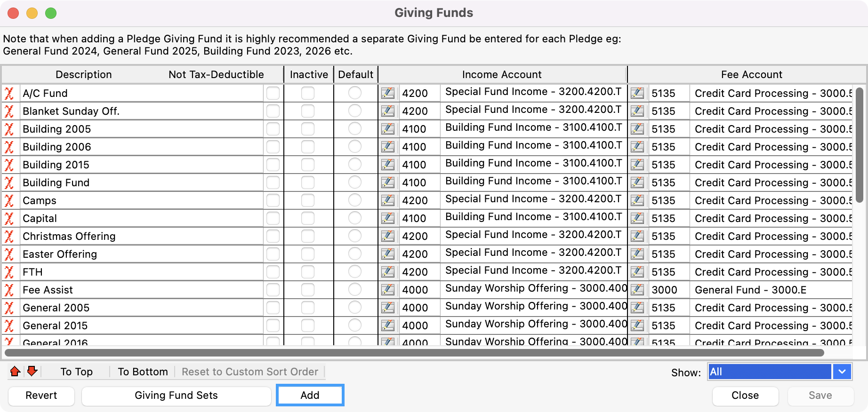Delete the Camps giving fund row
The width and height of the screenshot is (868, 412).
pyautogui.click(x=9, y=200)
